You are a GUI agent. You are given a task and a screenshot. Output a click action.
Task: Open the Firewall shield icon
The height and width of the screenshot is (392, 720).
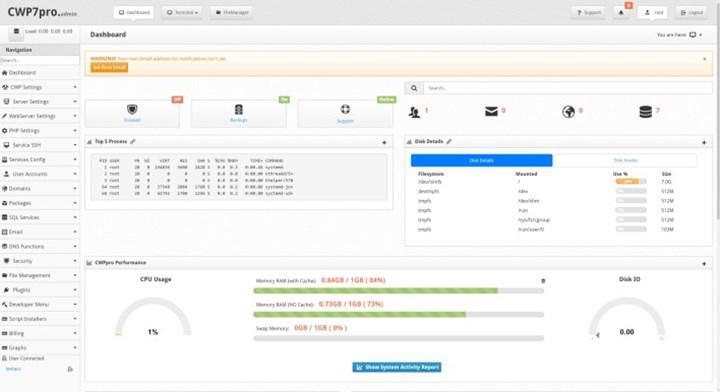pos(132,109)
